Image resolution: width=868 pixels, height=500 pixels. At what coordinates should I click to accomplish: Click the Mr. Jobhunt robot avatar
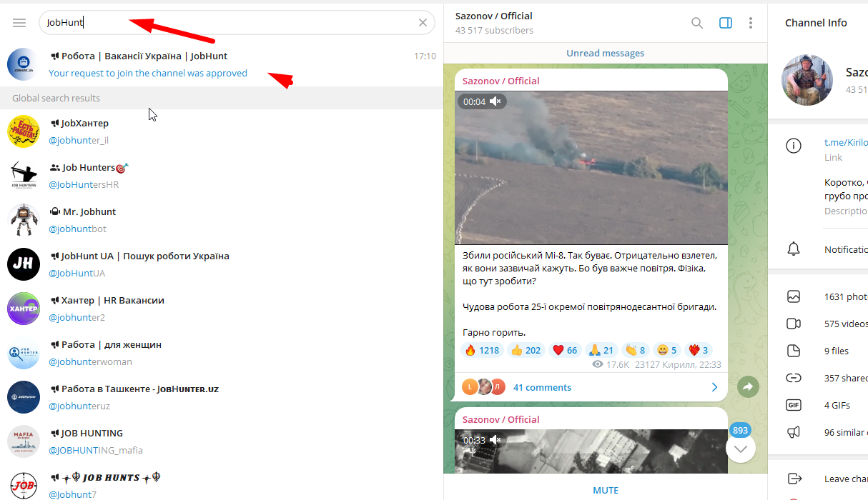pyautogui.click(x=24, y=220)
